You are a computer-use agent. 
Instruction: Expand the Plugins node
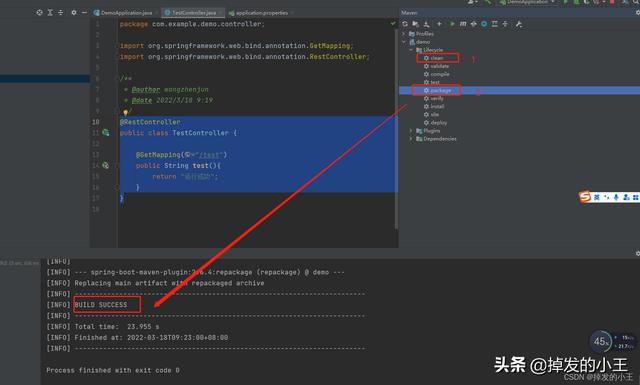pos(411,131)
